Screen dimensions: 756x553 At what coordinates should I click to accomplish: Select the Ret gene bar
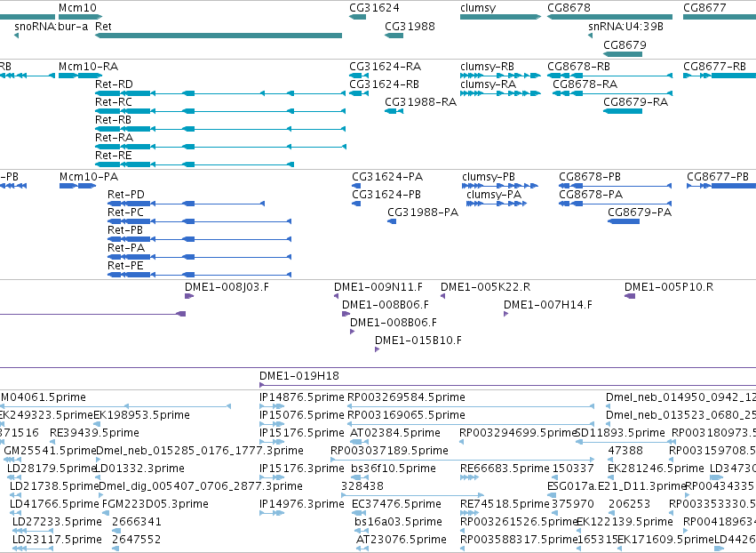[x=219, y=36]
